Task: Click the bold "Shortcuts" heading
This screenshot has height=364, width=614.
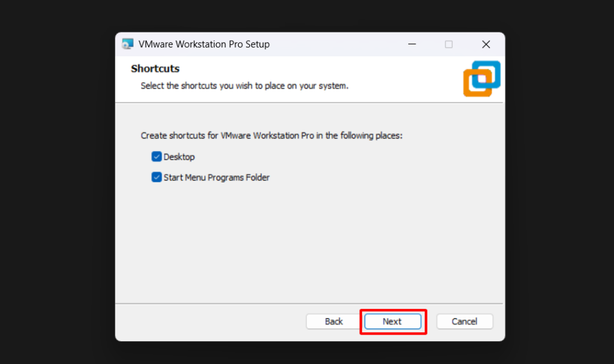Action: click(x=155, y=69)
